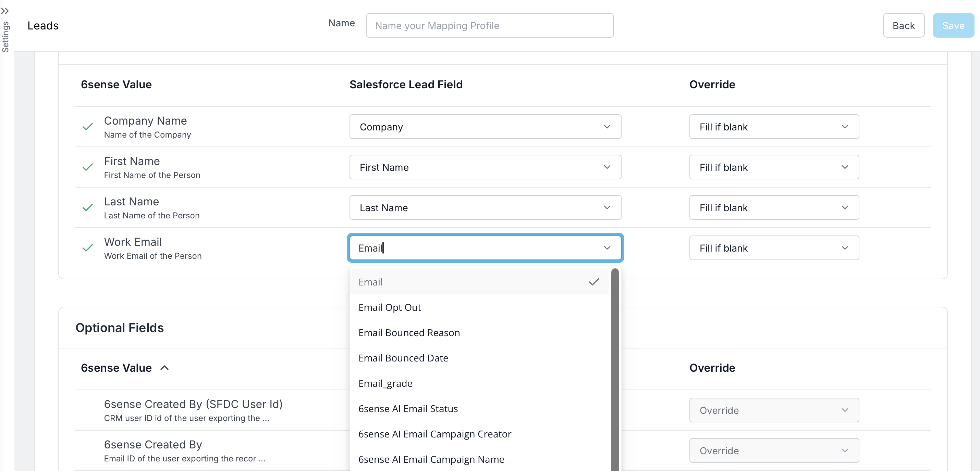Viewport: 980px width, 471px height.
Task: Click the Last Name of the Person description
Action: [x=151, y=216]
